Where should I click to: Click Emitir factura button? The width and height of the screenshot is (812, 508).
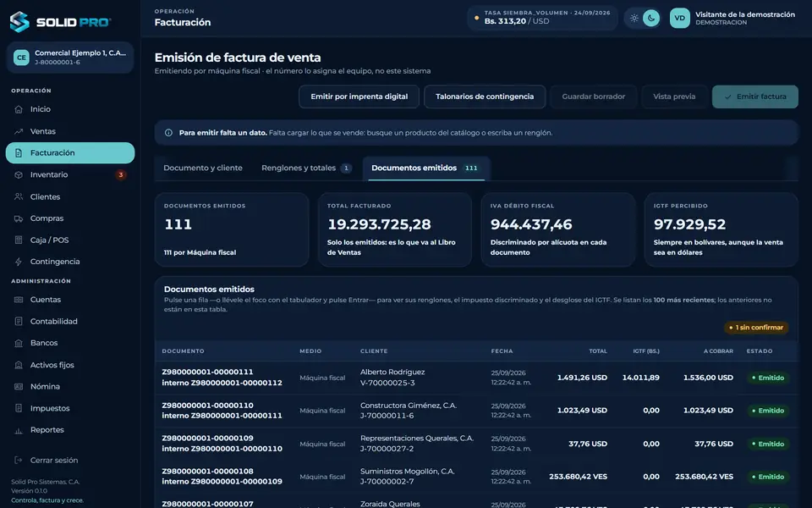755,97
